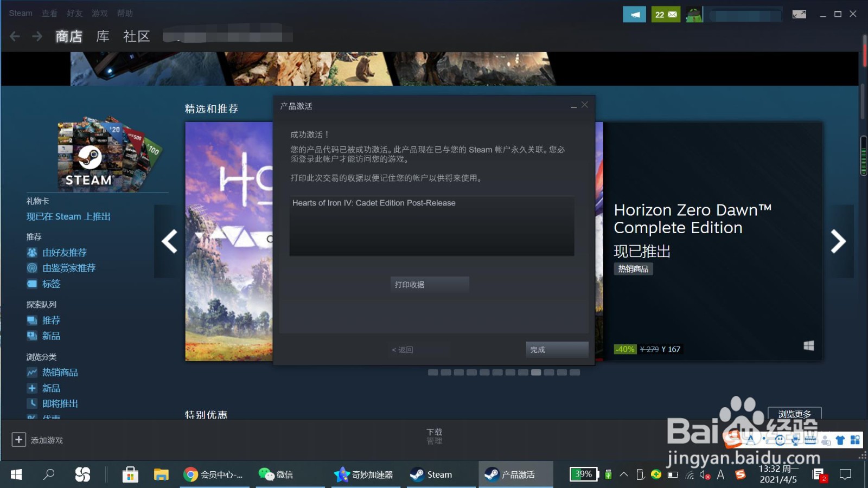Open the 查看 menu

(x=49, y=13)
